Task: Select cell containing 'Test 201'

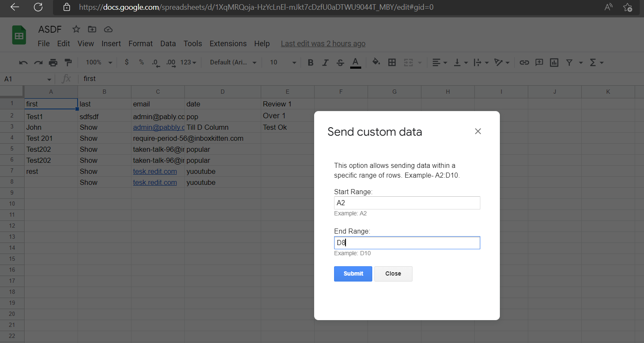Action: [x=51, y=138]
